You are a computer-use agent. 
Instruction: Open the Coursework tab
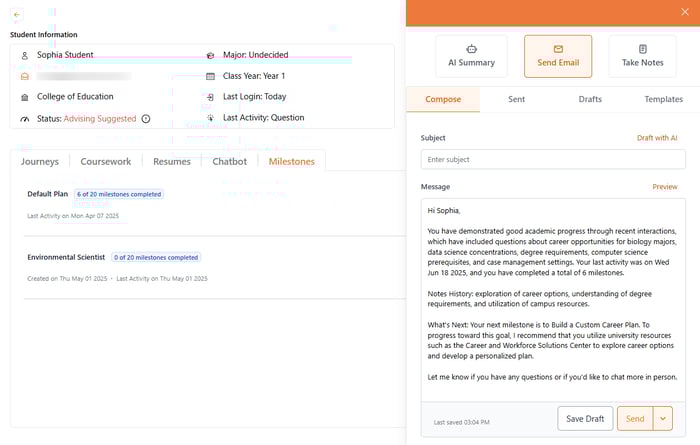click(106, 162)
